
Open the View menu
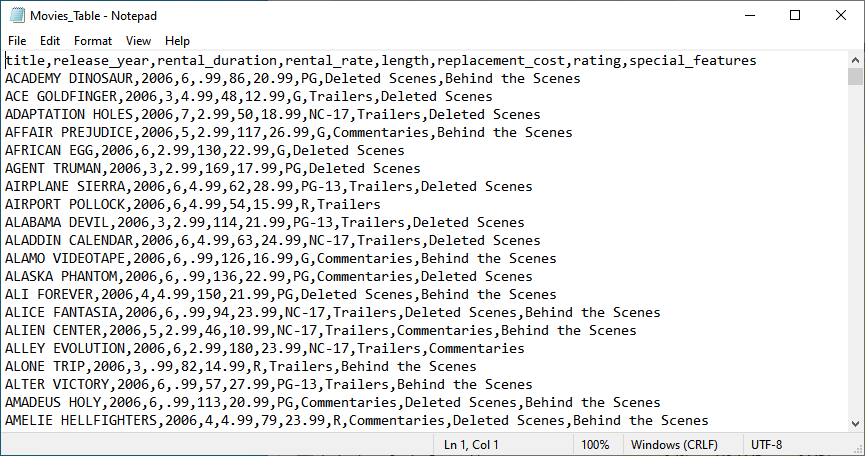138,41
